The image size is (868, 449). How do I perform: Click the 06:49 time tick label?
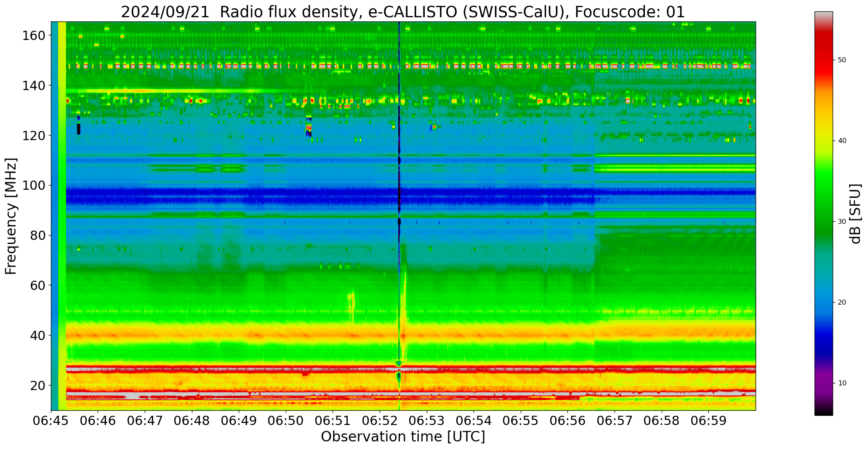pyautogui.click(x=239, y=420)
